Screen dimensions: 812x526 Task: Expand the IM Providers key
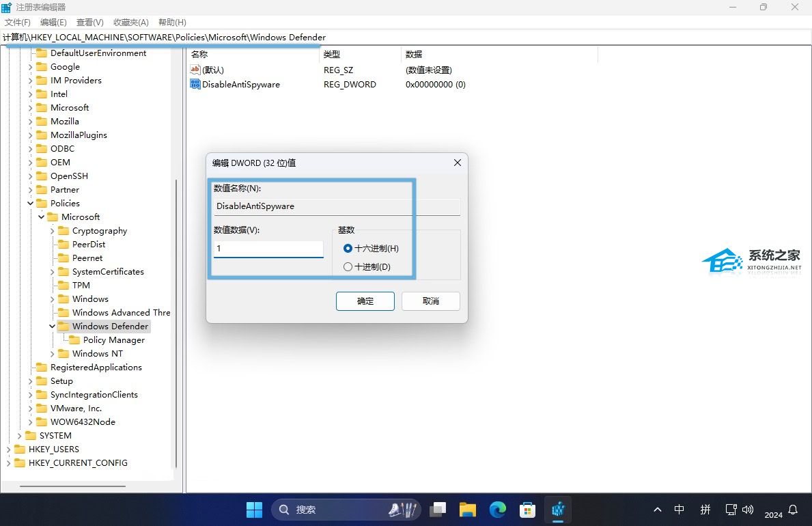point(30,81)
